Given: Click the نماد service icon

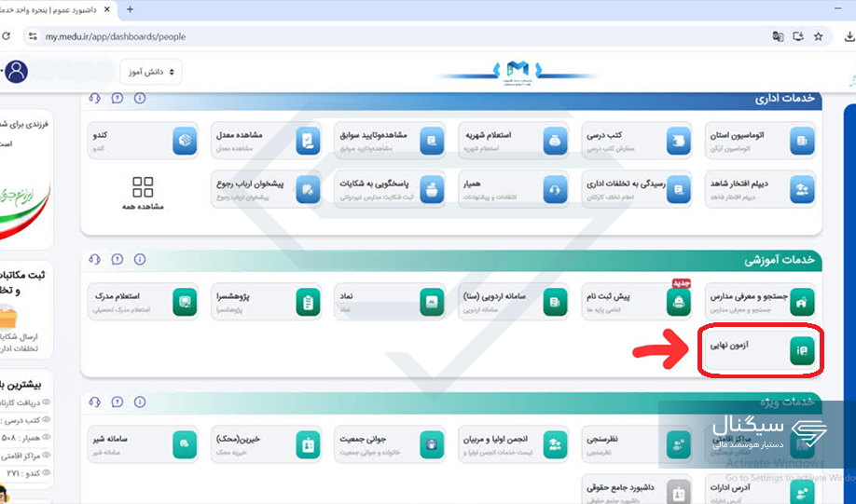Looking at the screenshot, I should pyautogui.click(x=432, y=302).
